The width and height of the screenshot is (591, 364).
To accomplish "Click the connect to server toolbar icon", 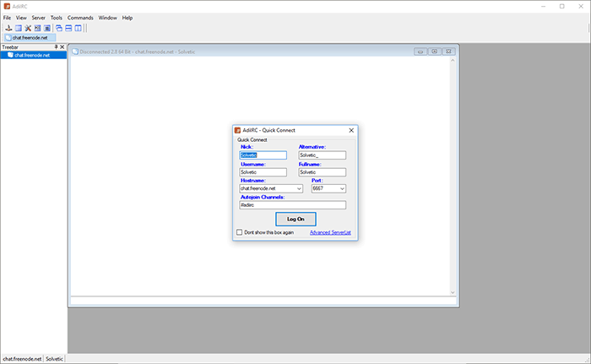I will coord(8,28).
